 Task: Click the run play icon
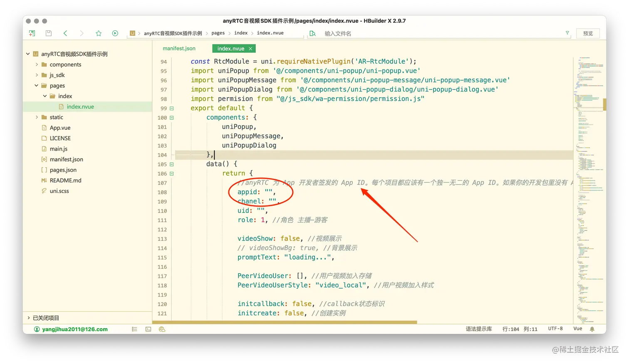pyautogui.click(x=115, y=33)
